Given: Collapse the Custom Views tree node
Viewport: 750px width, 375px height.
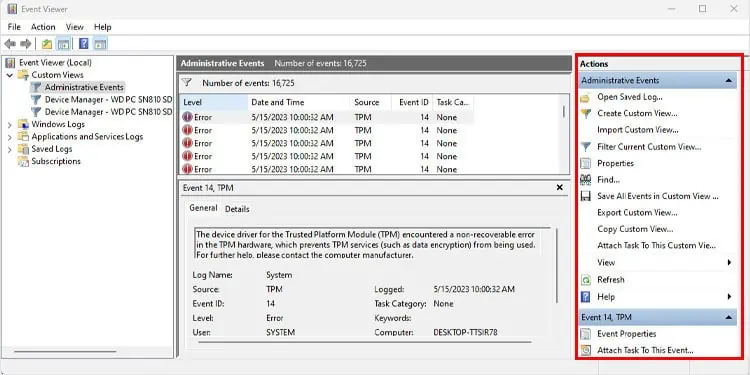Looking at the screenshot, I should coord(10,75).
